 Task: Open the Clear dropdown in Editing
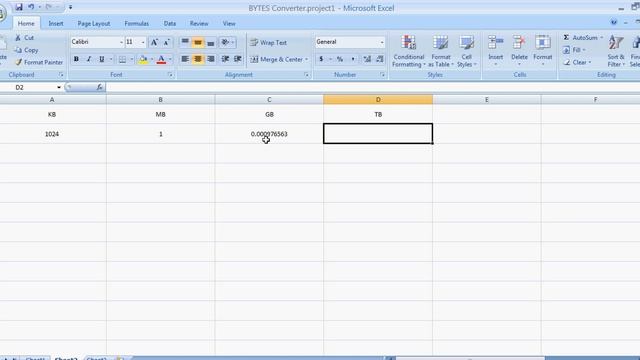[x=577, y=62]
